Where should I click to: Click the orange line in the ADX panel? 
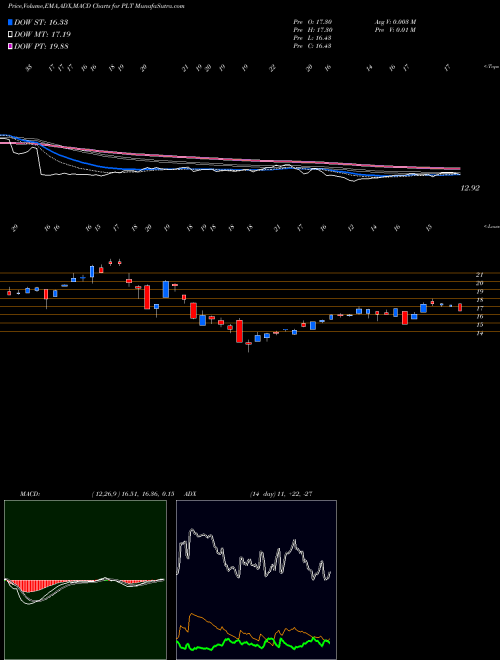[253, 631]
